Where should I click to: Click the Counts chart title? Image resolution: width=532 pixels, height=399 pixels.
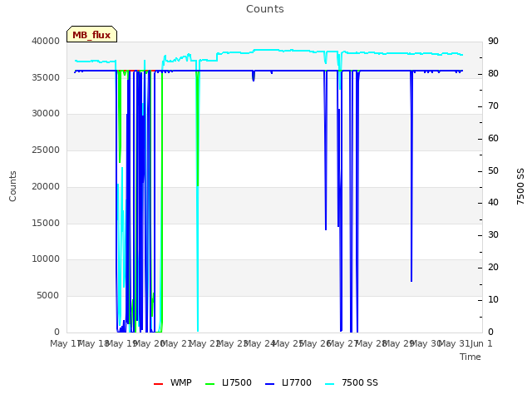click(x=265, y=9)
